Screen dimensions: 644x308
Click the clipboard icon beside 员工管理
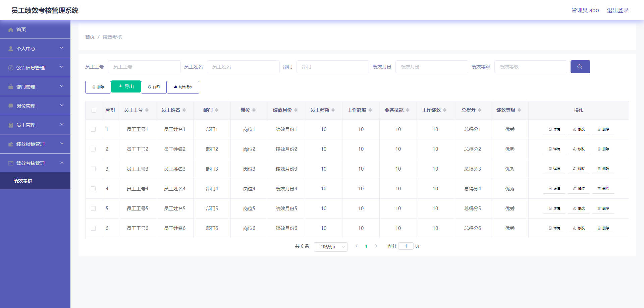pos(11,125)
